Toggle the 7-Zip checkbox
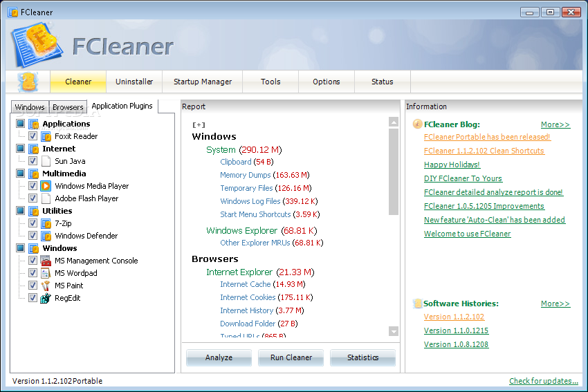The height and width of the screenshot is (392, 588). [x=33, y=223]
